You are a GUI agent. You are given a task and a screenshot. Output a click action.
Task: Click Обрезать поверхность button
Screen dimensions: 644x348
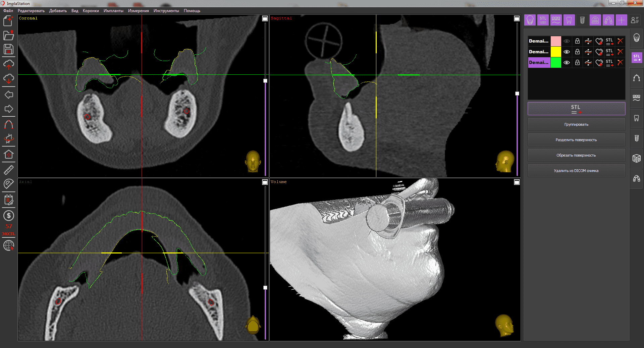(576, 155)
